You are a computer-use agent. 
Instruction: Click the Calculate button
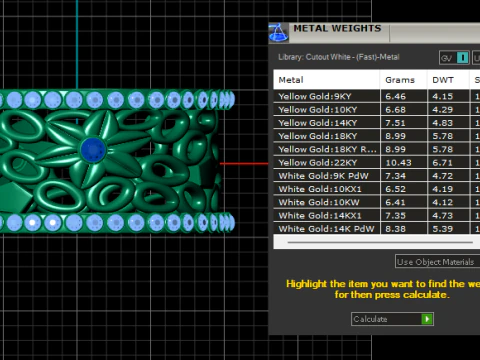(x=392, y=319)
